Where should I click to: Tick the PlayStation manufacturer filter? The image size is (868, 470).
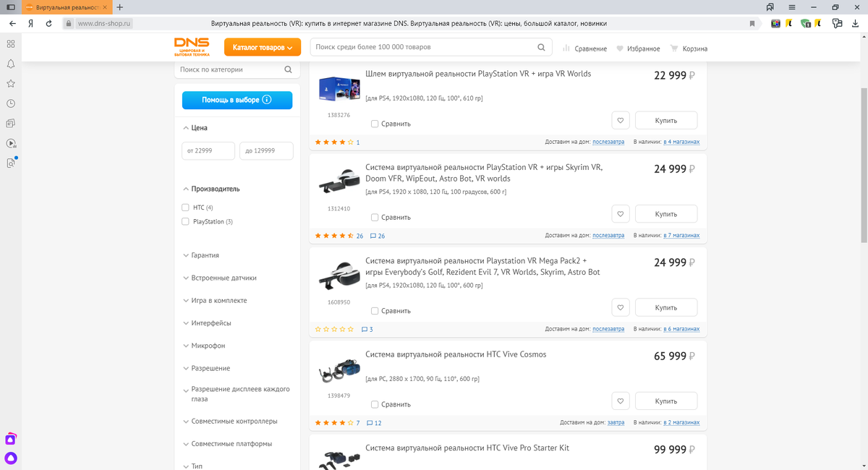(x=185, y=221)
